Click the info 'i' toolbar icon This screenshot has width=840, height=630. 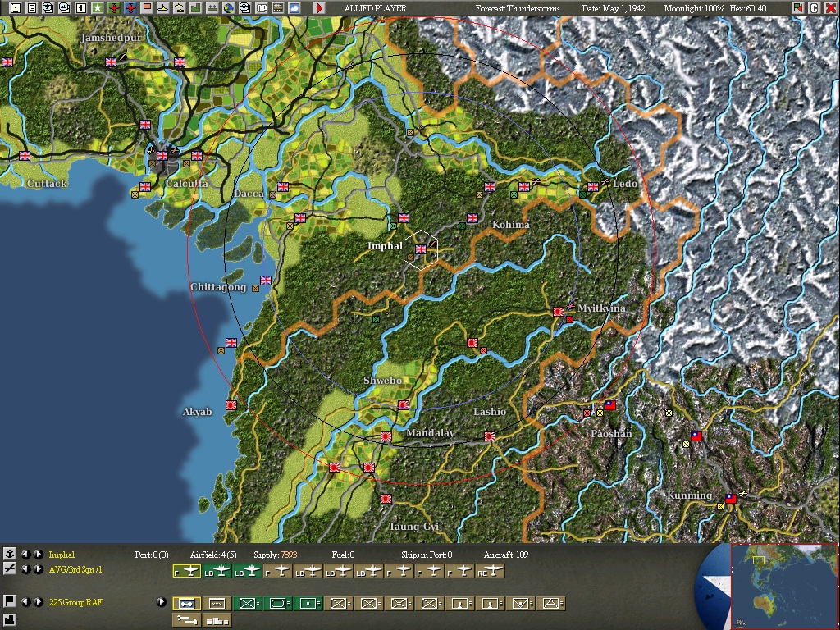tap(81, 8)
